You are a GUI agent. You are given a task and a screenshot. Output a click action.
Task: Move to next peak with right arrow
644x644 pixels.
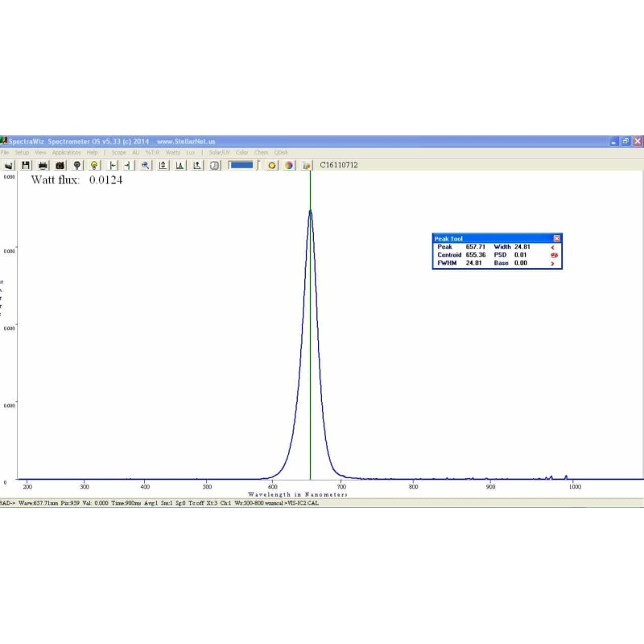pyautogui.click(x=553, y=263)
